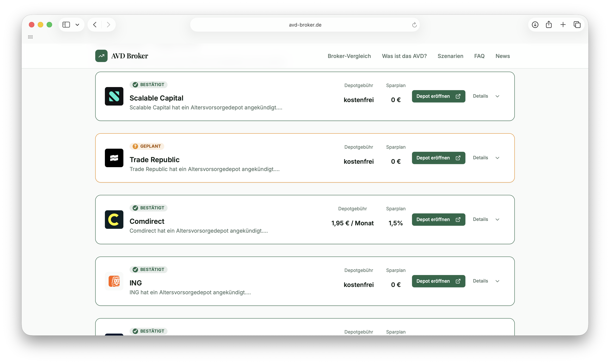
Task: Open a new tab with plus icon
Action: (x=563, y=24)
